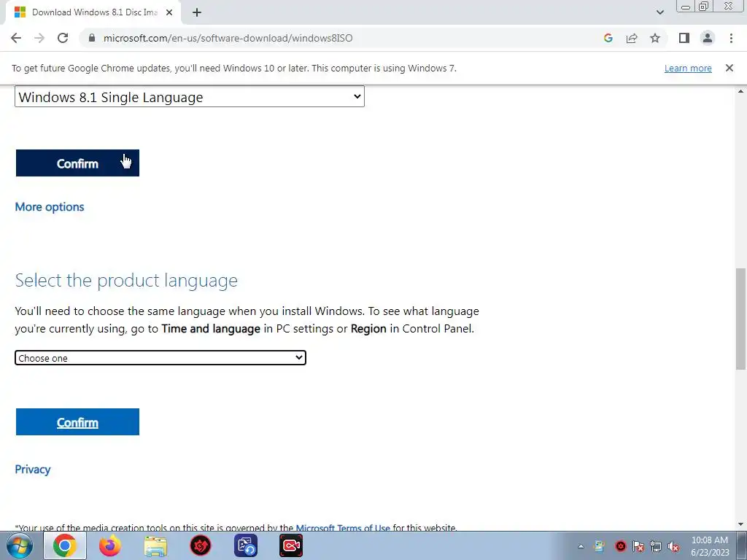Dismiss the Chrome update notification bar
747x560 pixels.
pyautogui.click(x=729, y=68)
